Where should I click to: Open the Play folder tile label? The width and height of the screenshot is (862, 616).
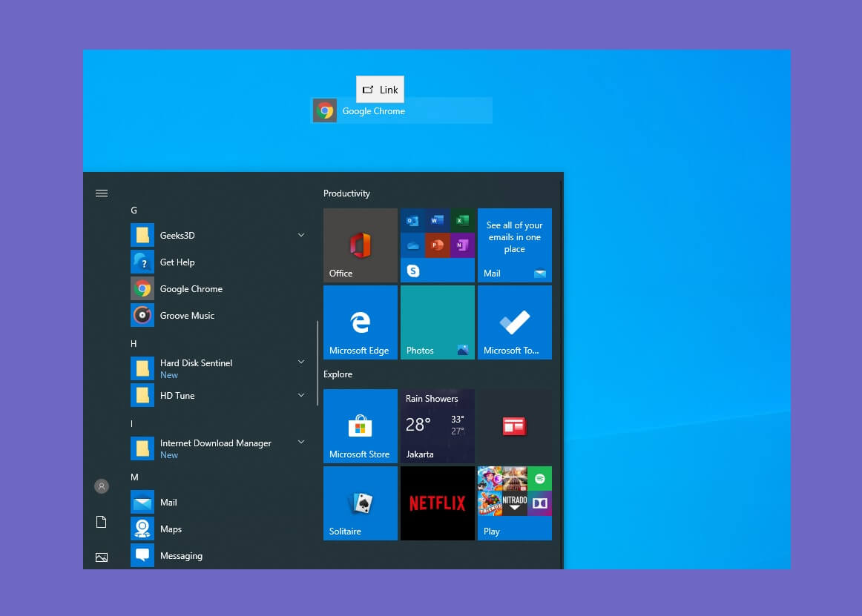(492, 531)
